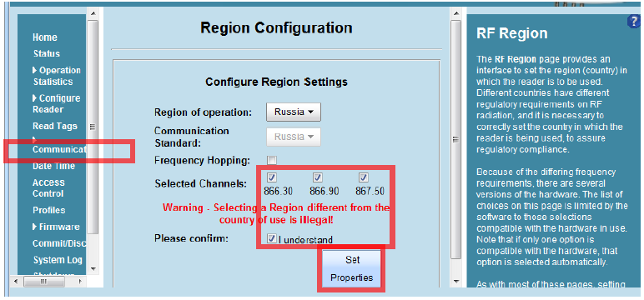Open Commit/Discard page
Viewport: 644px width, 300px height.
(x=59, y=243)
